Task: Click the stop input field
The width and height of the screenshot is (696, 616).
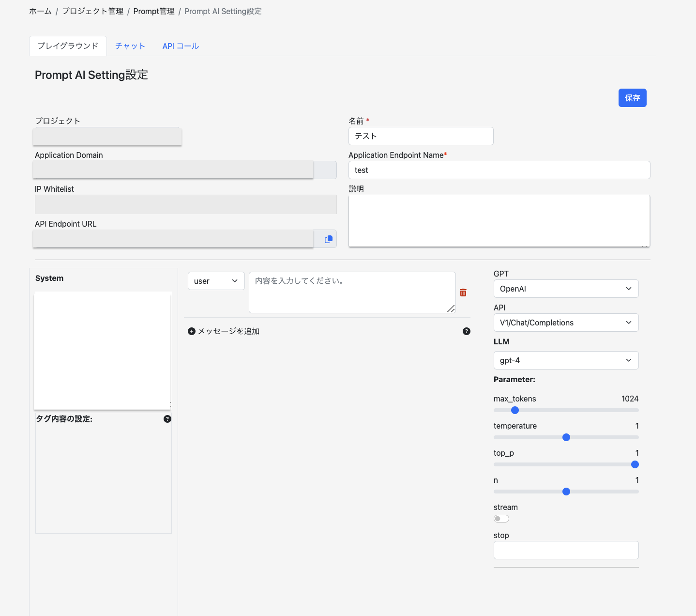Action: coord(566,550)
